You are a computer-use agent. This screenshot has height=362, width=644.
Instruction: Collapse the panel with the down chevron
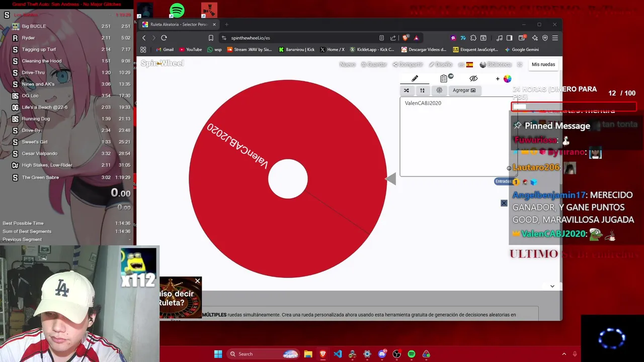tap(552, 286)
